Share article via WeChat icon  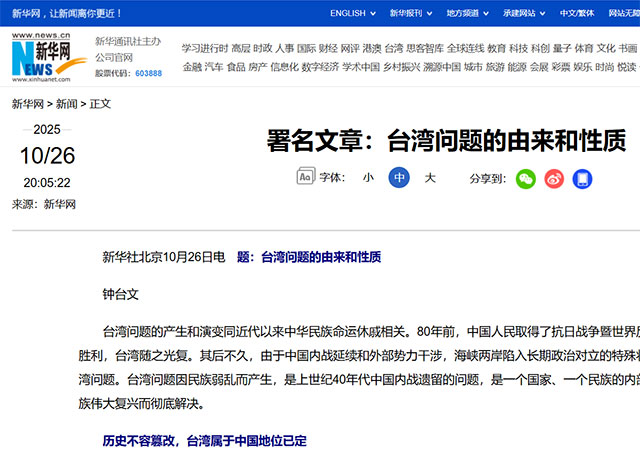[x=526, y=178]
